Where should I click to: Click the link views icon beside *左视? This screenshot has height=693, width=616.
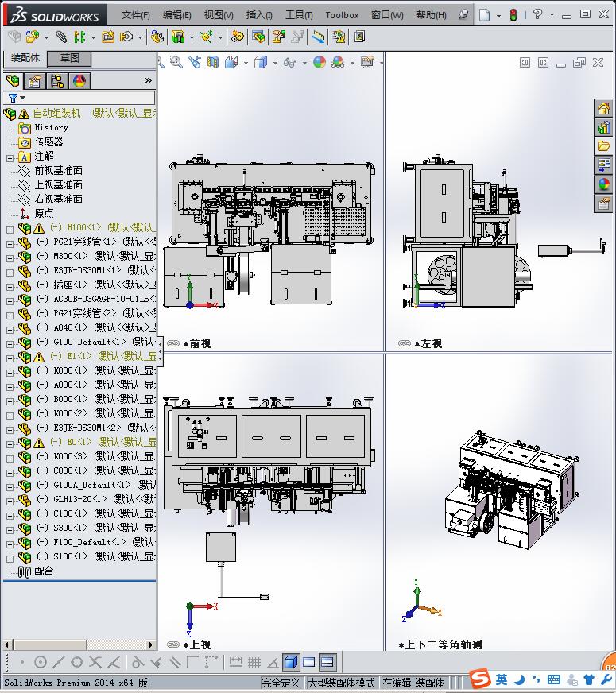(x=405, y=343)
